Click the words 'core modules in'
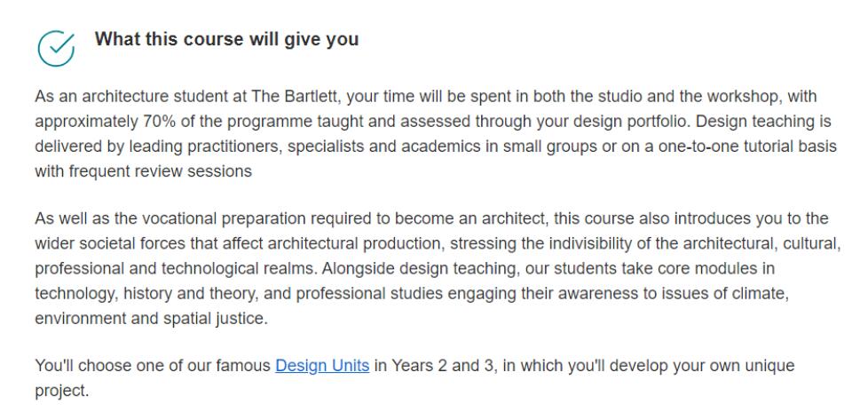The width and height of the screenshot is (868, 412). (x=717, y=269)
